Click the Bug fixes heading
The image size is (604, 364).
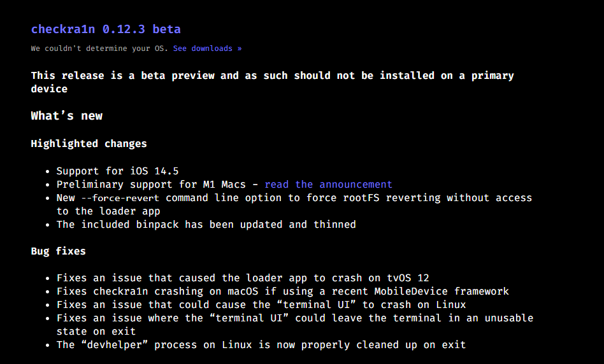pyautogui.click(x=58, y=251)
